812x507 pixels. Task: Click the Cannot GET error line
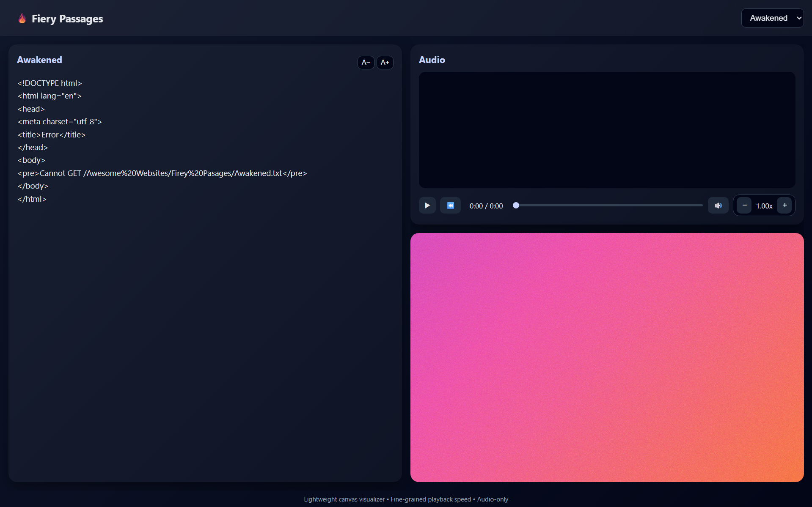click(x=162, y=173)
